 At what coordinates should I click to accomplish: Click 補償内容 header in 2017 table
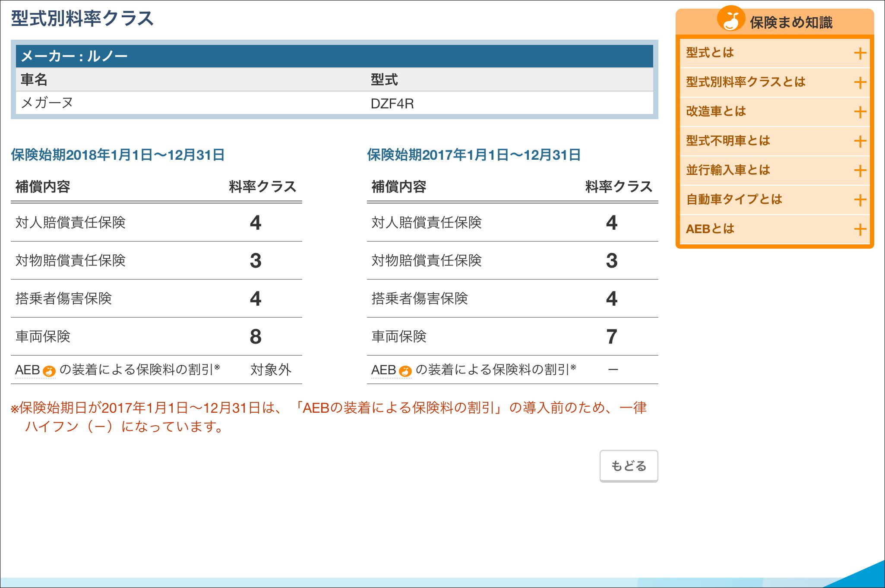399,187
